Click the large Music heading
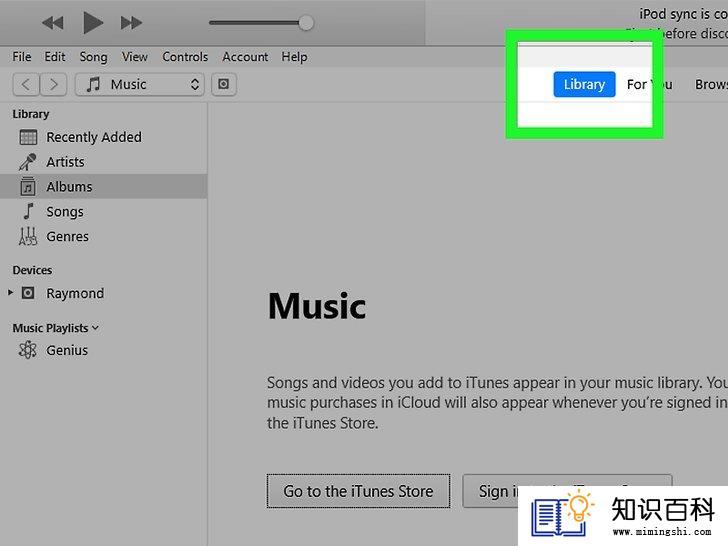Viewport: 728px width, 546px height. click(317, 306)
